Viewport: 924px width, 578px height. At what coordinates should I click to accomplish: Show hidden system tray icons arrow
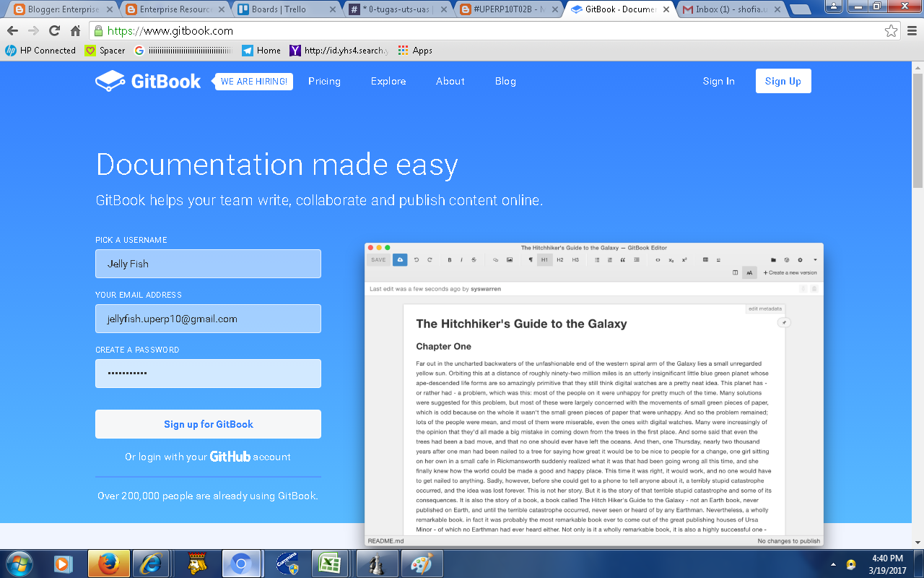click(x=833, y=564)
